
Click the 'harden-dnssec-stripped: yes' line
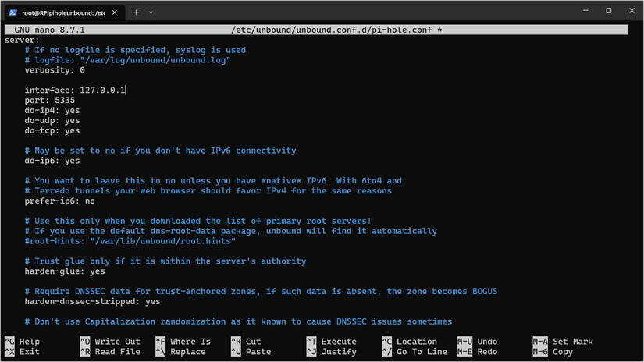pos(92,302)
